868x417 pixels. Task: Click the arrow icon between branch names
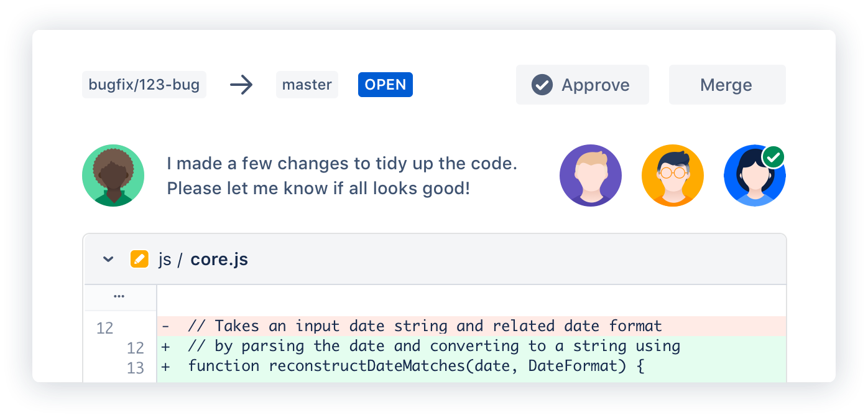pyautogui.click(x=241, y=85)
